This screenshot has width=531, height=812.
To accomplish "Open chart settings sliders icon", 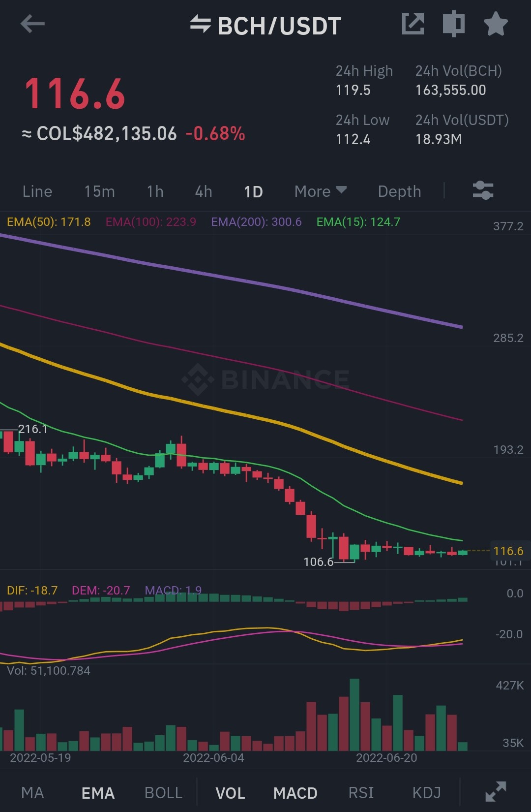I will click(483, 190).
